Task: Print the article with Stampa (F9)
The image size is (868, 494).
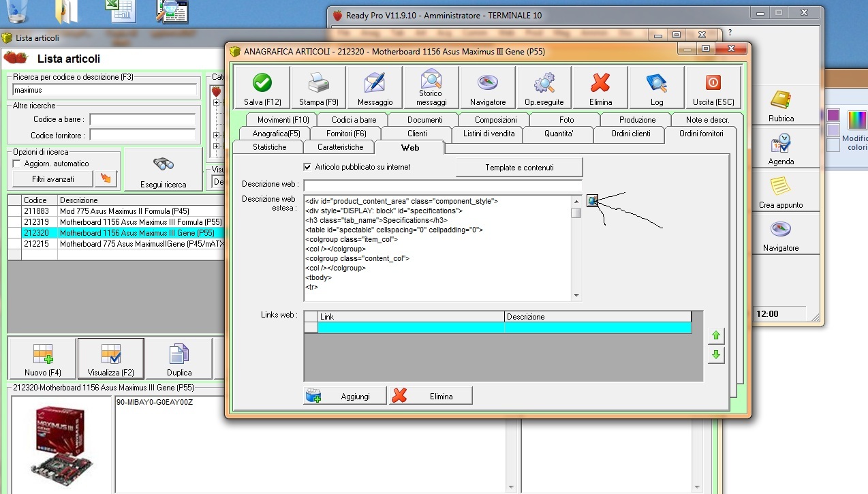Action: [x=319, y=83]
